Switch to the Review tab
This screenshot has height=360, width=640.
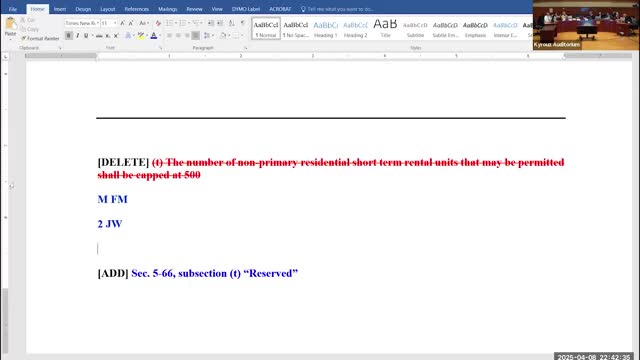tap(194, 9)
